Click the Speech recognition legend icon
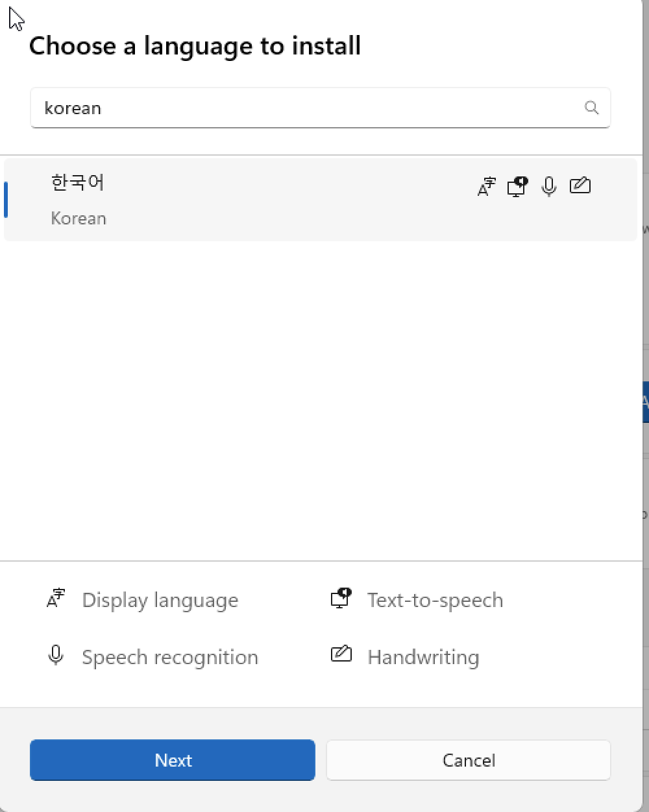This screenshot has height=812, width=649. pyautogui.click(x=56, y=655)
